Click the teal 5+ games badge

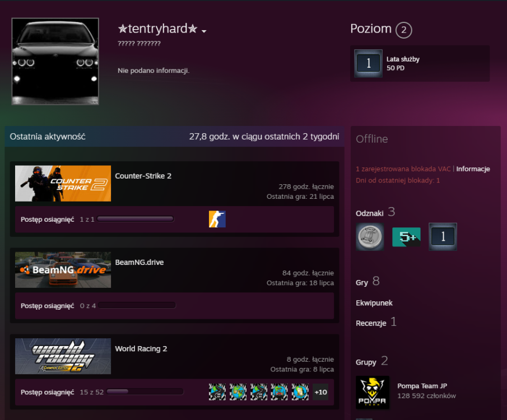tap(407, 237)
